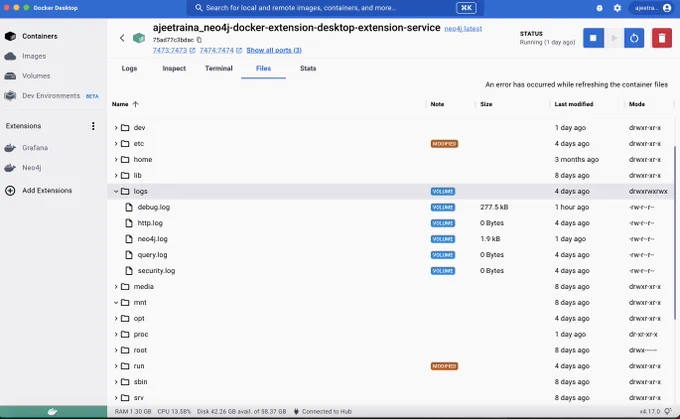680x419 pixels.
Task: Expand the run folder
Action: 116,366
